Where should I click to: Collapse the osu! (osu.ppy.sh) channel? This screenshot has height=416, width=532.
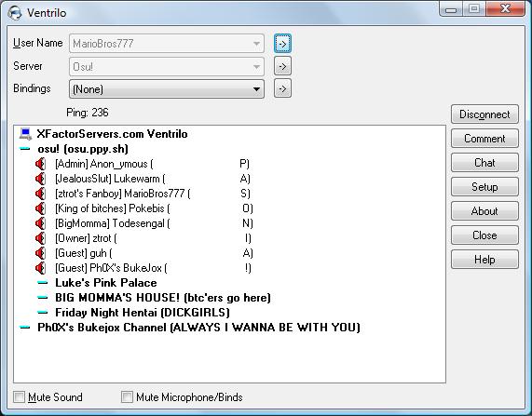(25, 149)
